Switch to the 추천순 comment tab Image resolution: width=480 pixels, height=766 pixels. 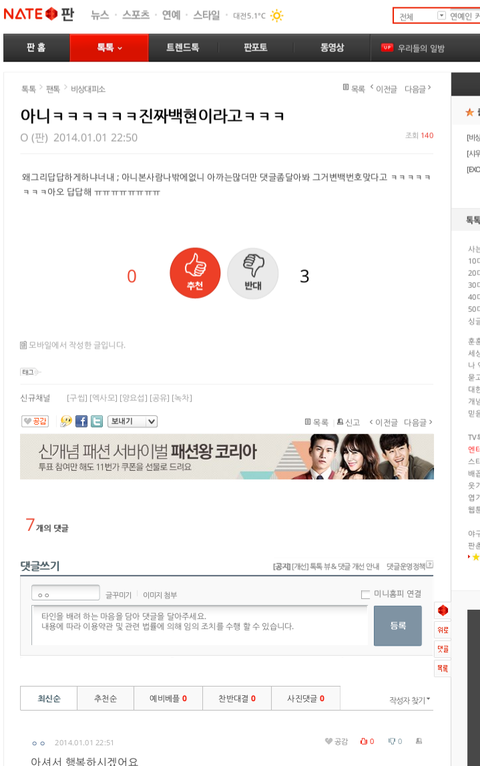point(105,699)
